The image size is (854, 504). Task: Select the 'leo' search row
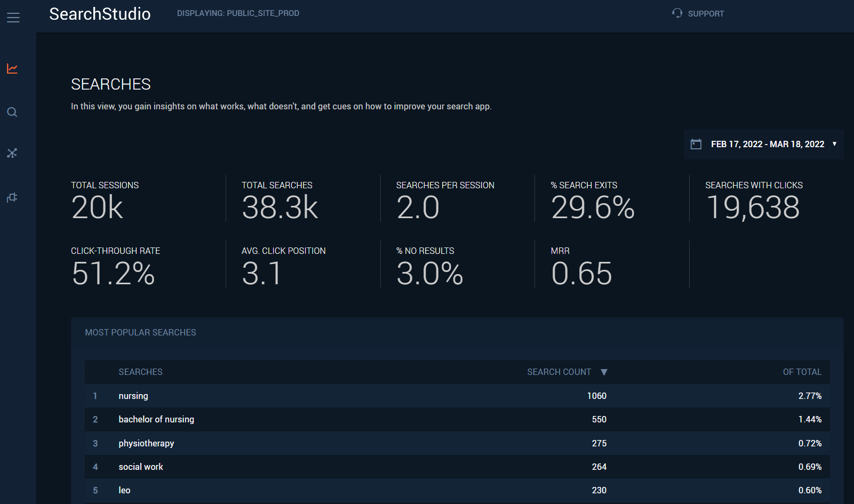(x=124, y=490)
